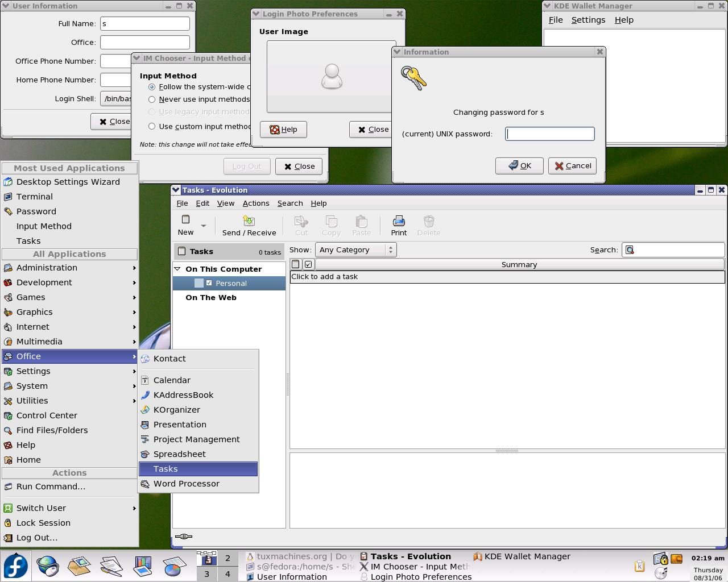Select 'Use custom input method' radio option
The width and height of the screenshot is (728, 582).
(x=152, y=126)
